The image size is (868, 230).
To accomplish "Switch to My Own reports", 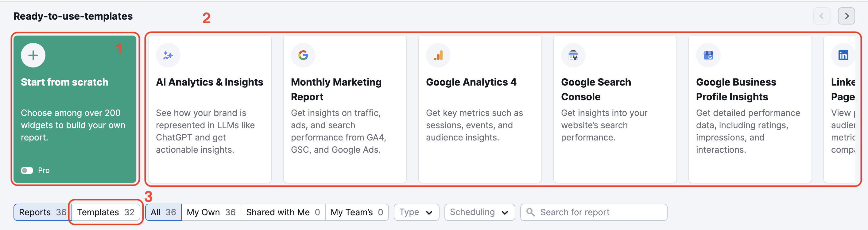I will (x=211, y=212).
